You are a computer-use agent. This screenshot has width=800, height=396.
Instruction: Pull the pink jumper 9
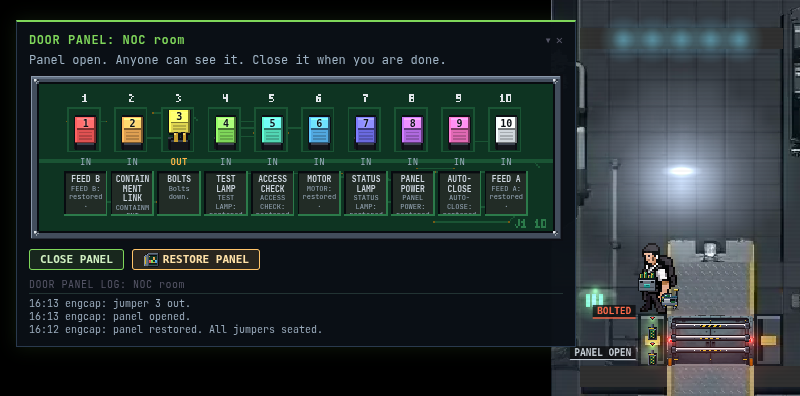pos(459,130)
